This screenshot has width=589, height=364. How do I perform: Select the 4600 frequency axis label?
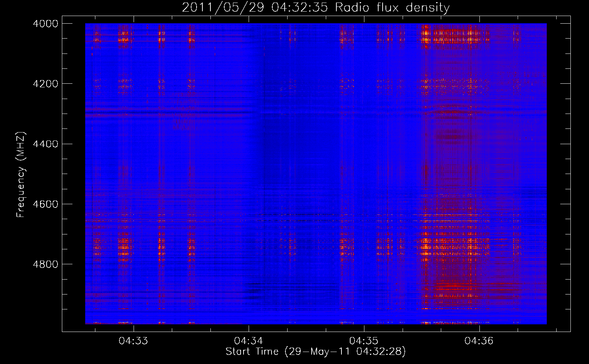tap(46, 204)
